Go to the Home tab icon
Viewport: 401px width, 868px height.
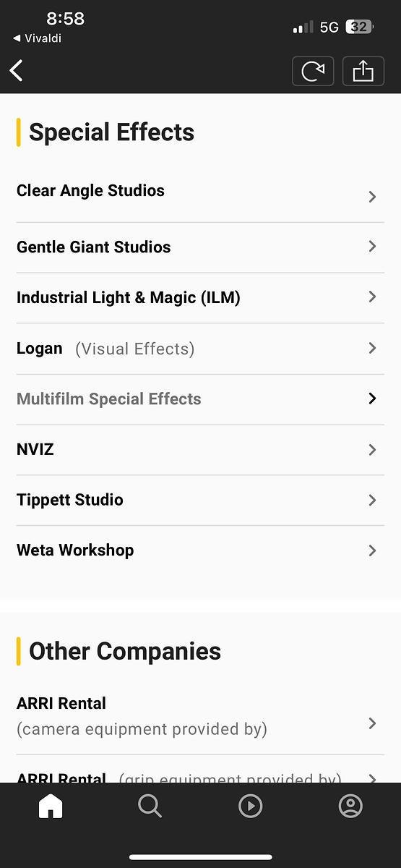[51, 806]
